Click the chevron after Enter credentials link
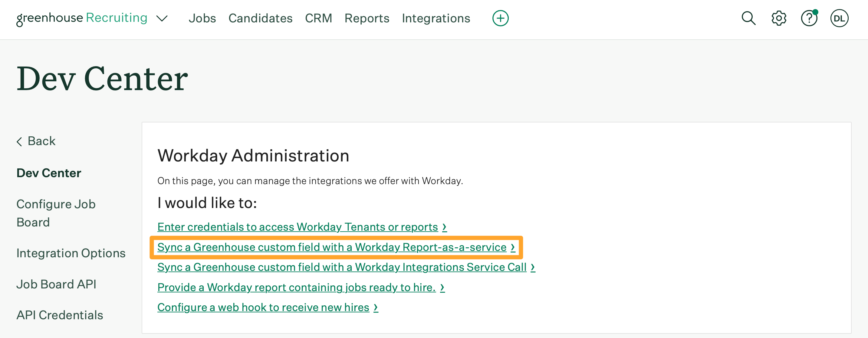 click(445, 227)
